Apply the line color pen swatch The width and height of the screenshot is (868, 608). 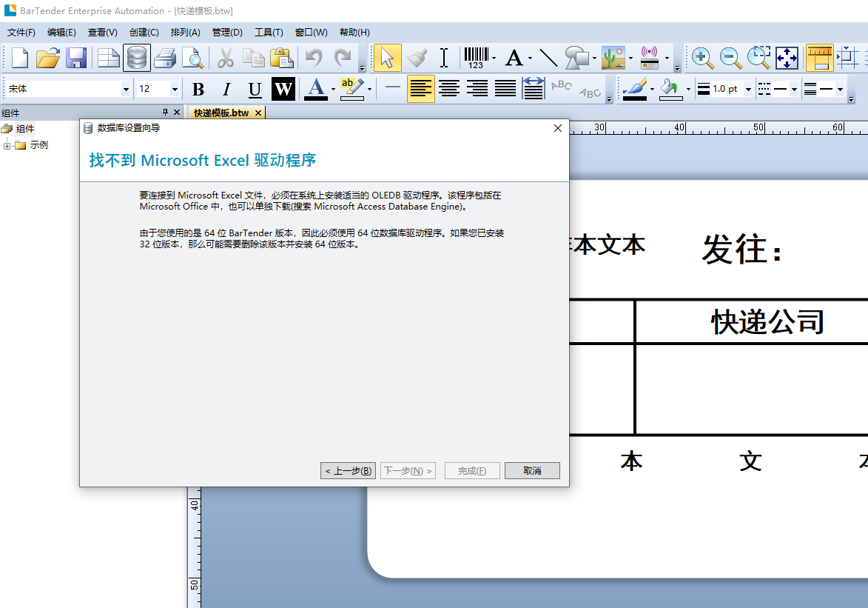tap(634, 89)
